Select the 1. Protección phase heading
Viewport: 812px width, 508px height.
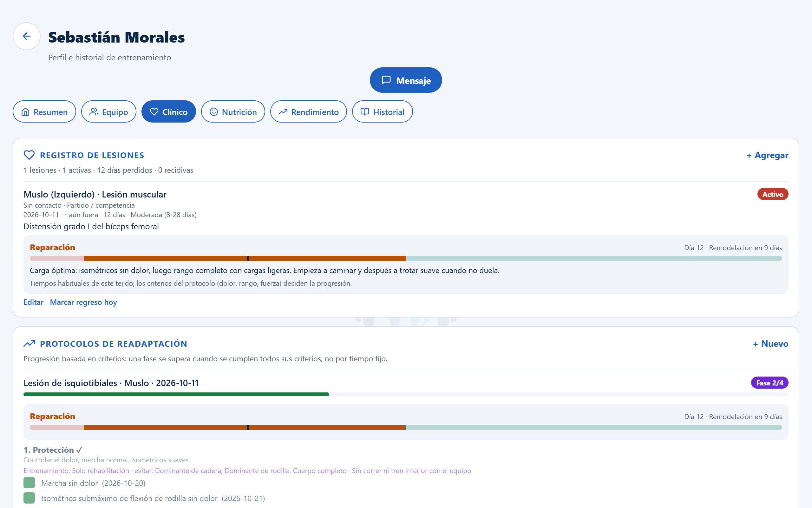[53, 450]
